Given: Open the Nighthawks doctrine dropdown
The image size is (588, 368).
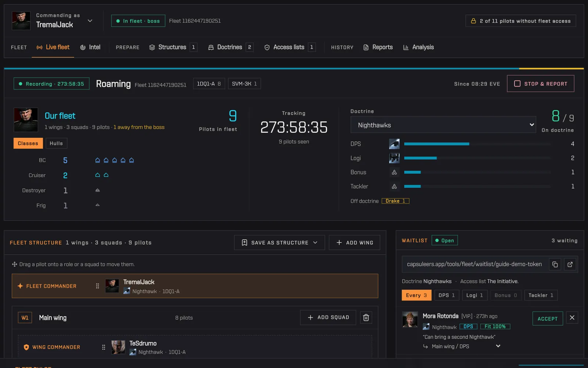Looking at the screenshot, I should (x=443, y=125).
